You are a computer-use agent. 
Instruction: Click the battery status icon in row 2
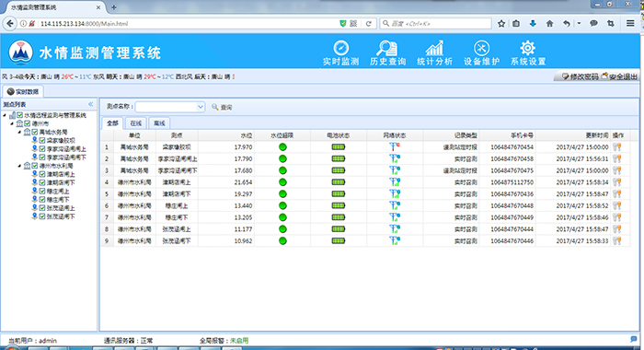339,158
